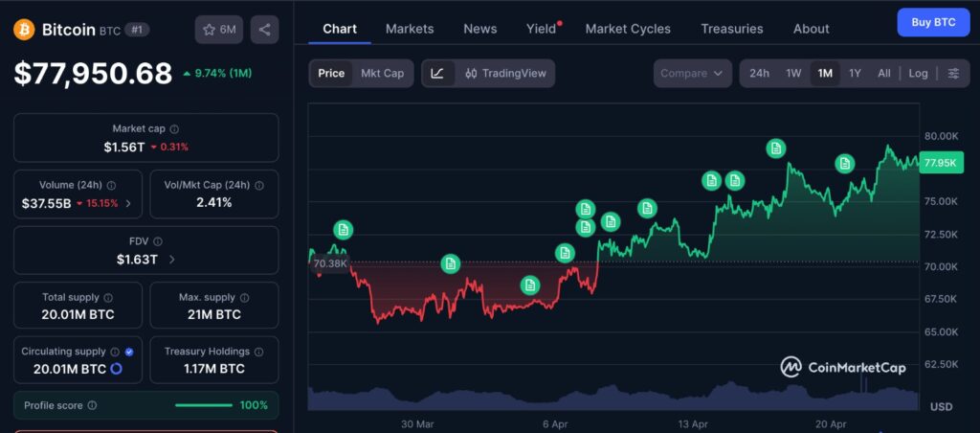Click the 9.74% (1M) change text
This screenshot has width=980, height=433.
(223, 73)
